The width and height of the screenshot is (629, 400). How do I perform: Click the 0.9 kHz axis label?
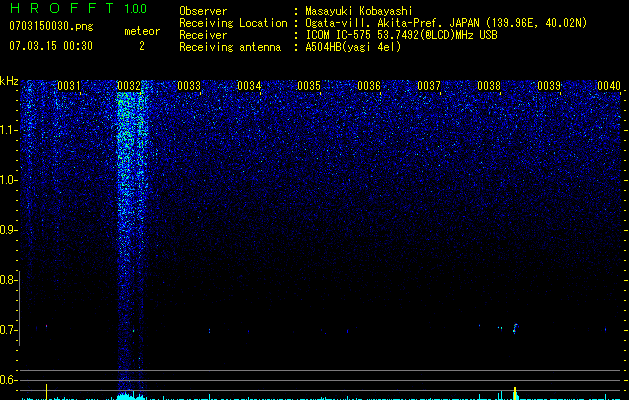[x=8, y=230]
